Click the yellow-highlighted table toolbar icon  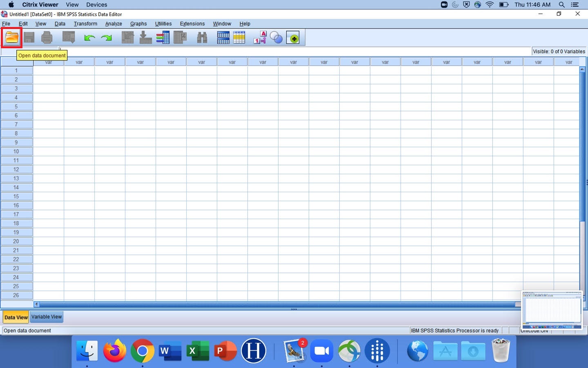point(239,38)
